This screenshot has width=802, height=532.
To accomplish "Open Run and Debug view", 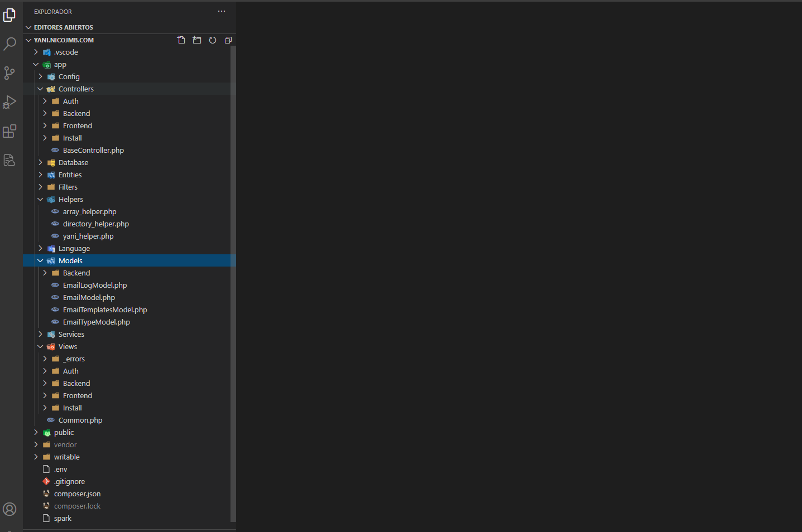I will [x=9, y=102].
